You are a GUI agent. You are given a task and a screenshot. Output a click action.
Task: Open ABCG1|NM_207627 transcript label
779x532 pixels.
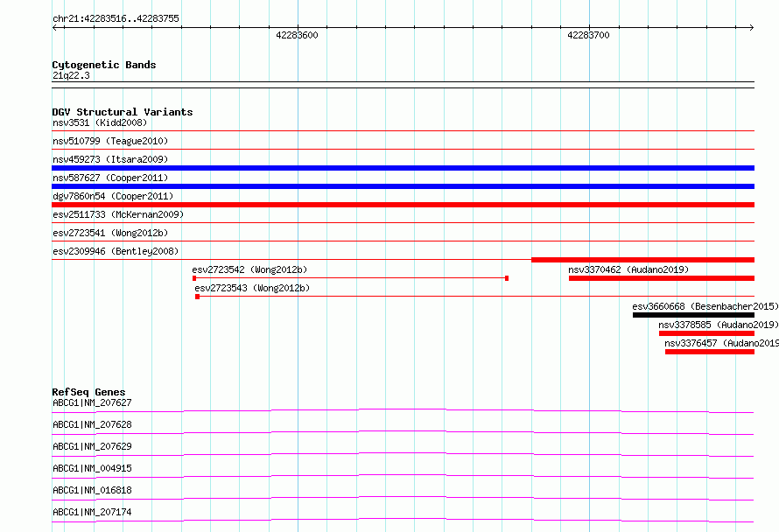click(x=93, y=402)
